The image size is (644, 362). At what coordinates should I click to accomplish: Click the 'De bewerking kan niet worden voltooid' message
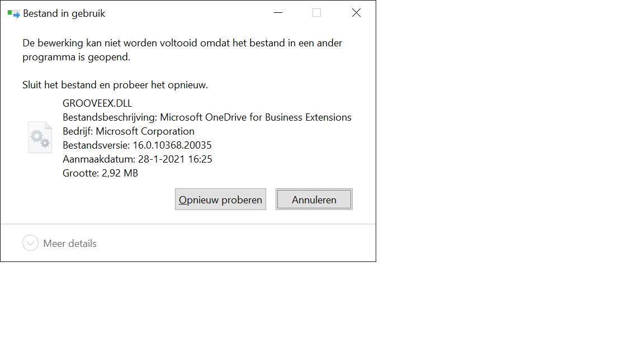[x=182, y=50]
